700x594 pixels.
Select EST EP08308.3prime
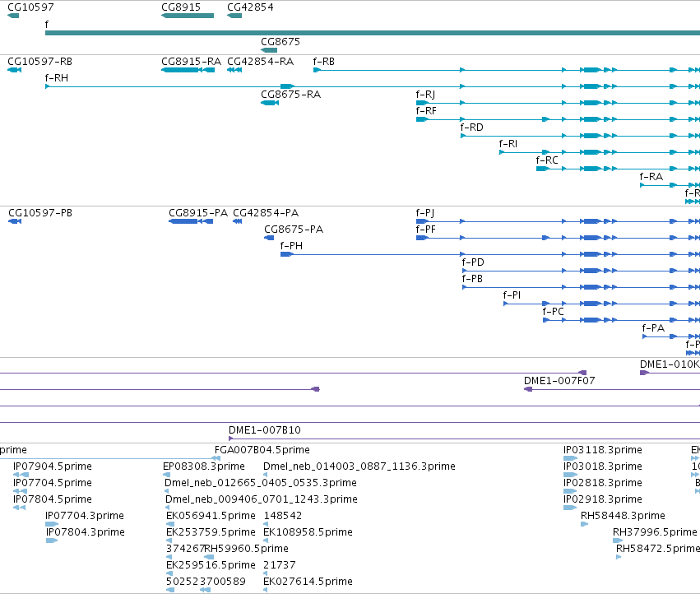pos(204,466)
